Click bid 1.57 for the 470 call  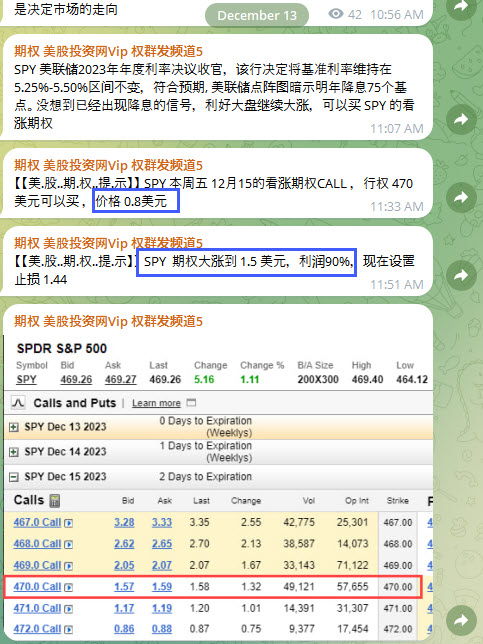coord(124,587)
